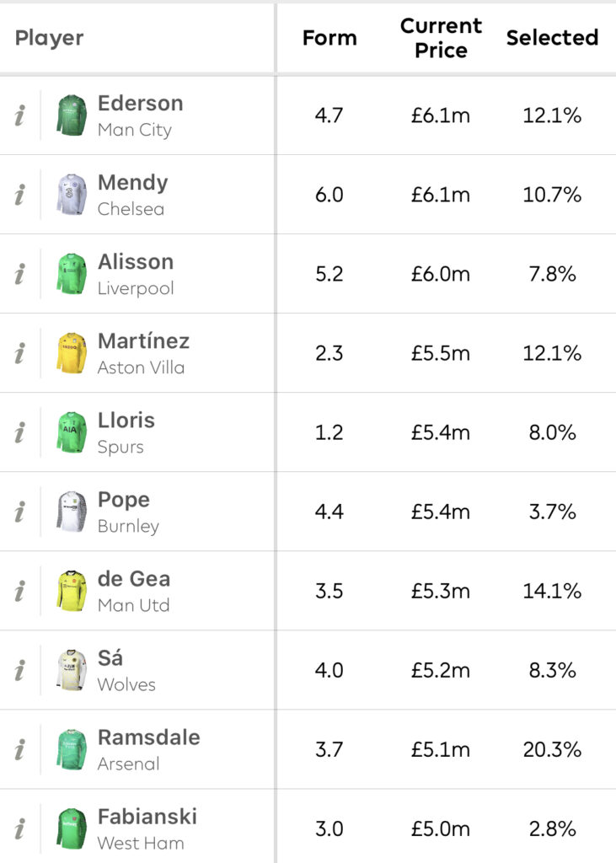Viewport: 616px width, 863px height.
Task: Open de Gea player info icon
Action: point(20,591)
